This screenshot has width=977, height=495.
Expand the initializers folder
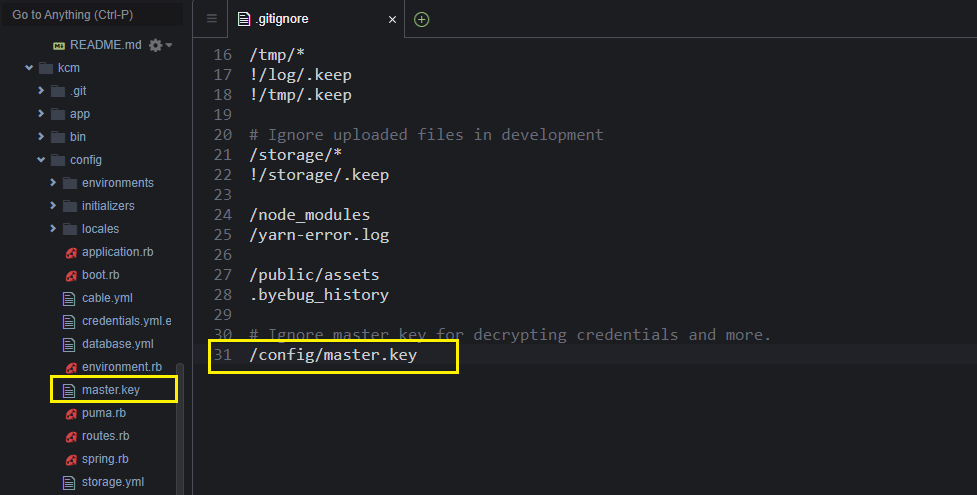click(52, 206)
